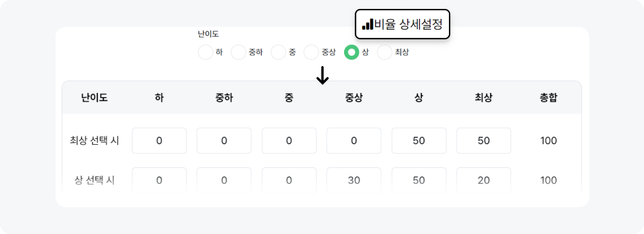
Task: Click the downward arrow below difficulty options
Action: point(323,76)
